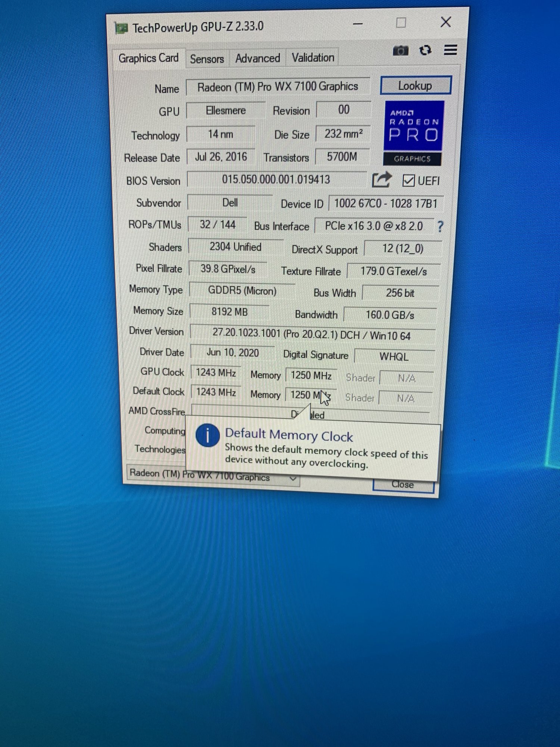
Task: Maximize the GPU-Z window
Action: tap(401, 23)
